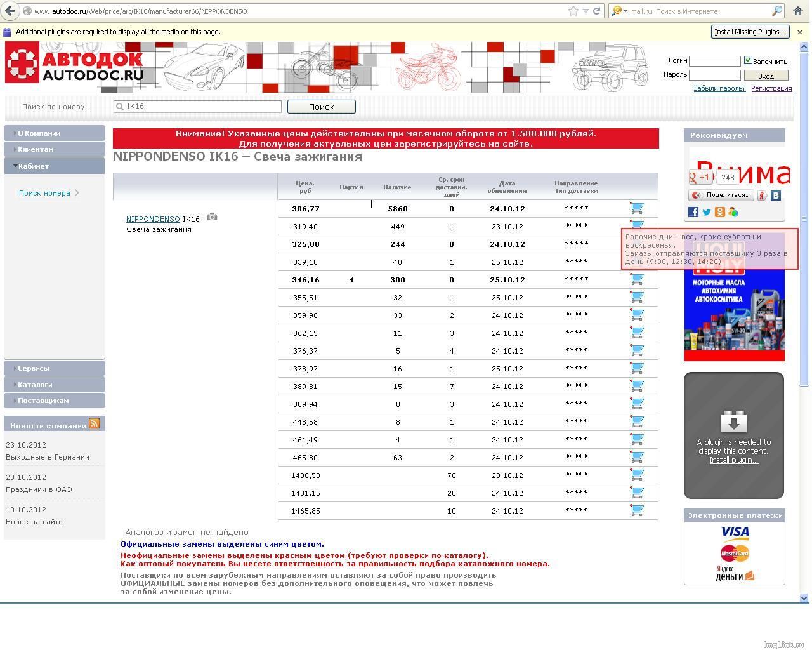Open the address bar history dropdown
Viewport: 812px width, 650px height.
pyautogui.click(x=586, y=11)
